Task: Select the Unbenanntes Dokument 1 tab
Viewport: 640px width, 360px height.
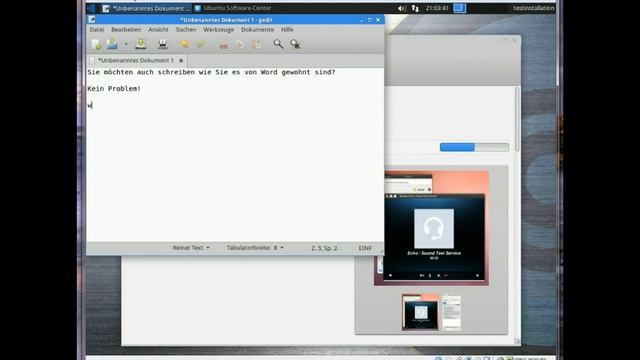Action: tap(135, 60)
